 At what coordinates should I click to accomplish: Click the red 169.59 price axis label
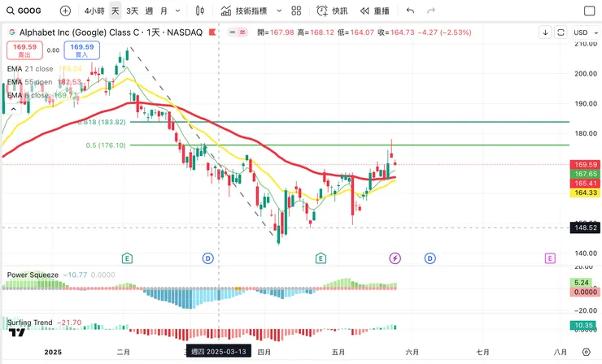coord(586,165)
